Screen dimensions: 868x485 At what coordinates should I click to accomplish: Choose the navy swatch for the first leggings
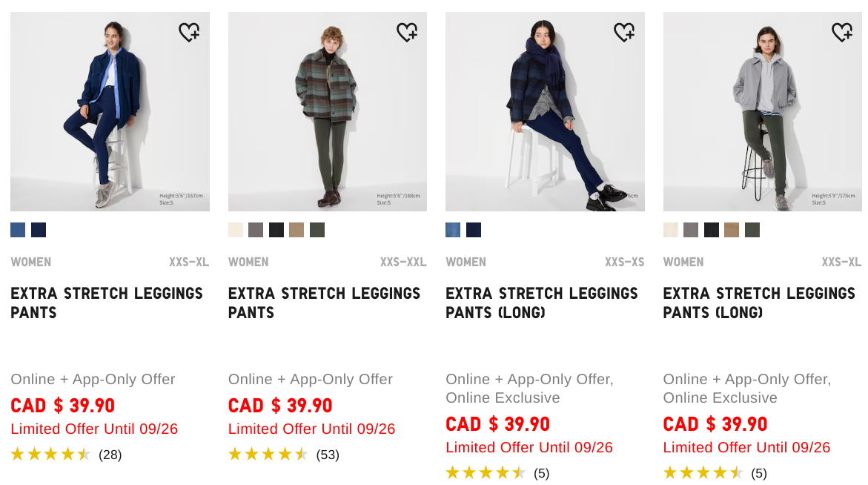(x=39, y=230)
